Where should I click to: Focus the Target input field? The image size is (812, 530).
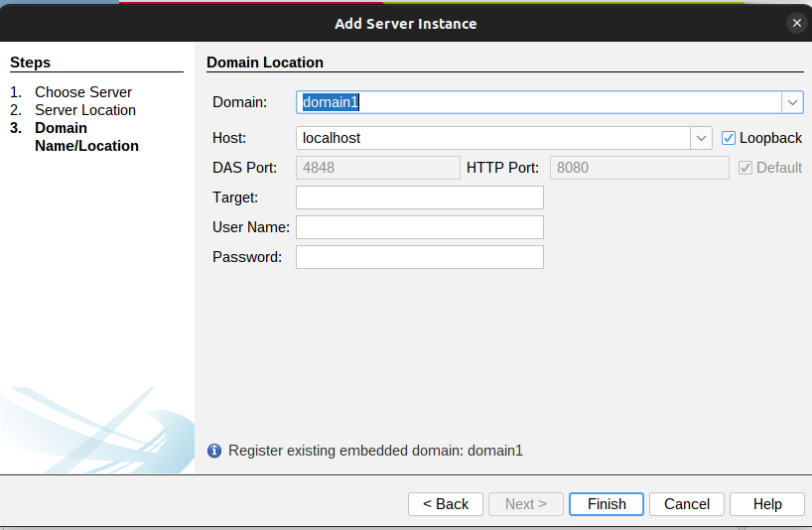tap(419, 198)
